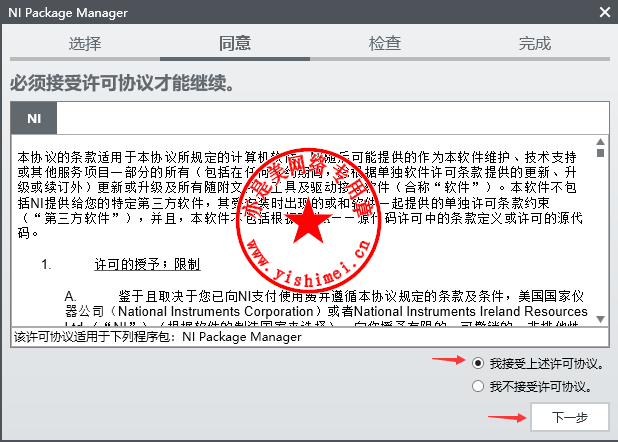
Task: Click the text 该许可协议适用于下列程序包: NI Package Manager
Action: click(158, 337)
